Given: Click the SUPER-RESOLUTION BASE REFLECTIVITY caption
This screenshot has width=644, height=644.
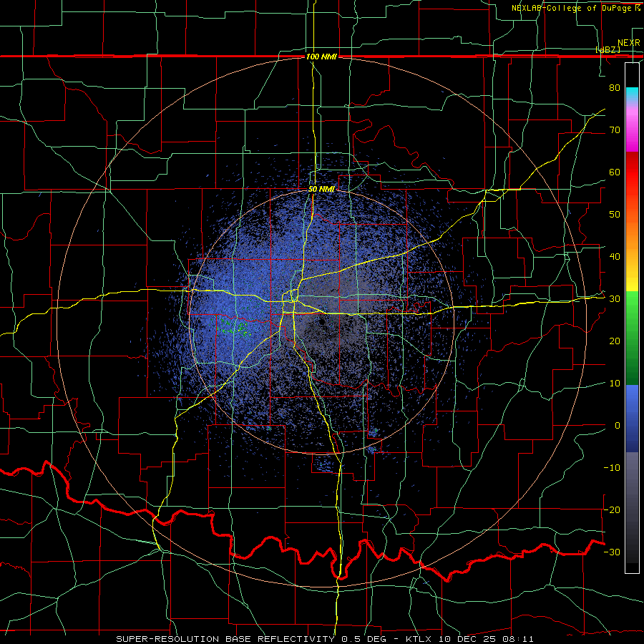Looking at the screenshot, I should (225, 639).
